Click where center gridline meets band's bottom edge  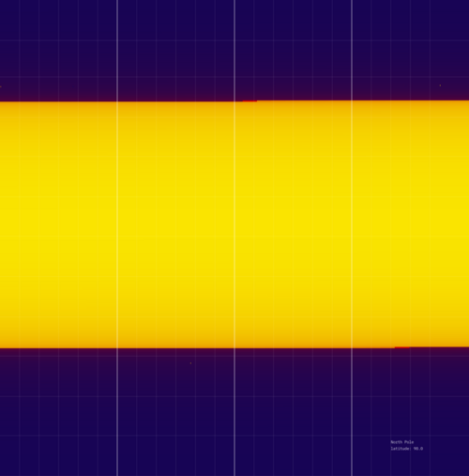point(234,347)
